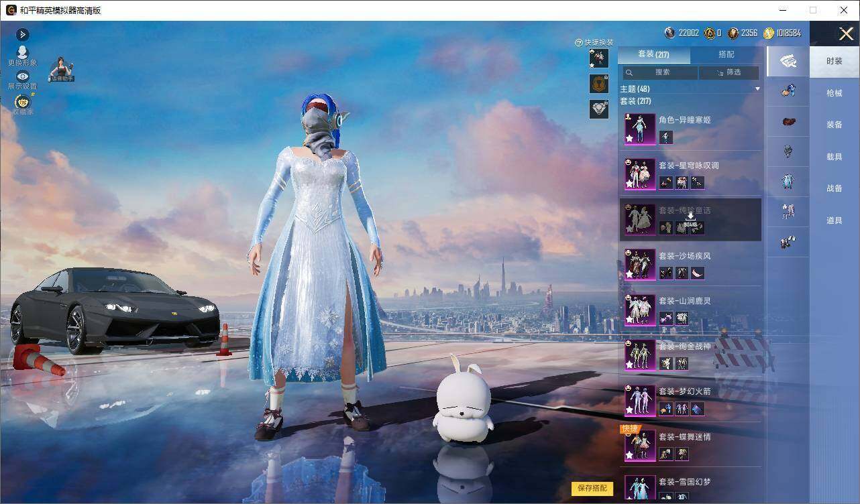Open the 收藏家 collector badge

pos(23,102)
